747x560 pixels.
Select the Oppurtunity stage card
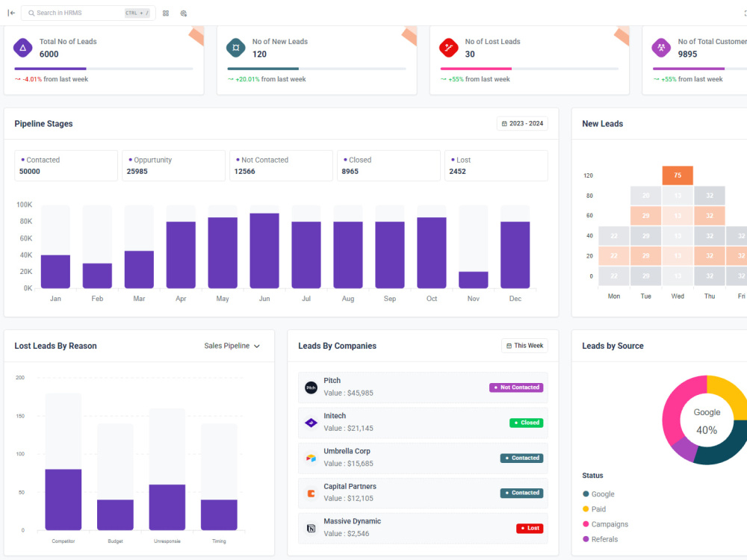click(x=173, y=166)
